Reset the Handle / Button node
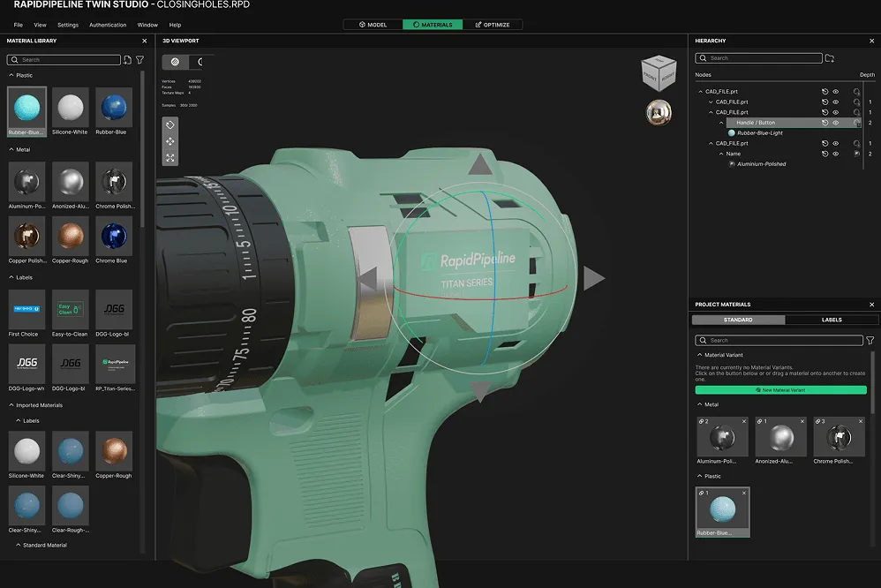 tap(825, 123)
